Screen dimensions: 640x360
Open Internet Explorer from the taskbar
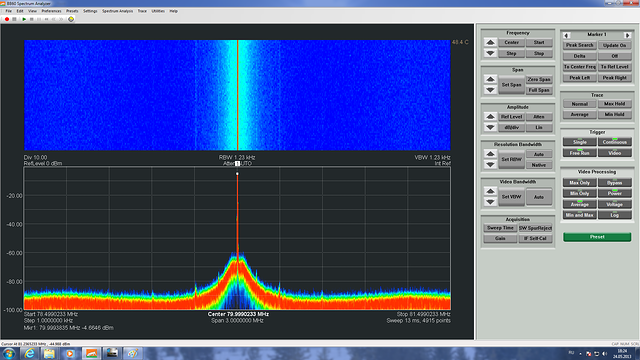click(29, 353)
